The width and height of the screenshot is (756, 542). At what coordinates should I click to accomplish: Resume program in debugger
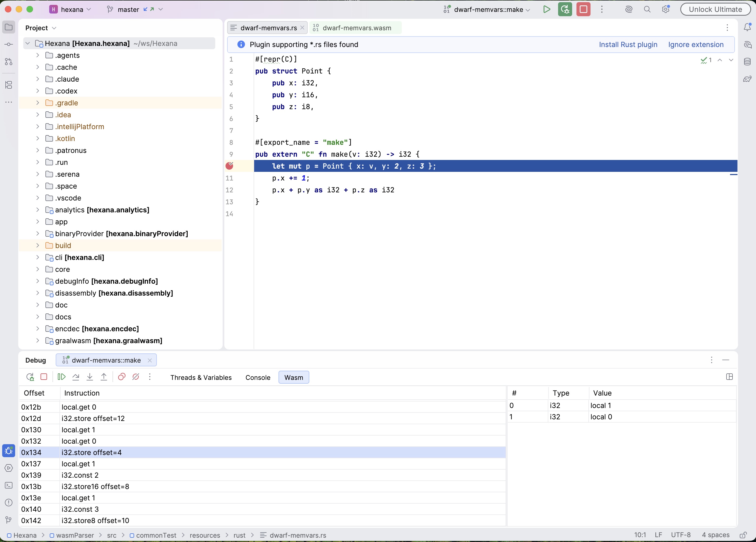[x=61, y=377]
